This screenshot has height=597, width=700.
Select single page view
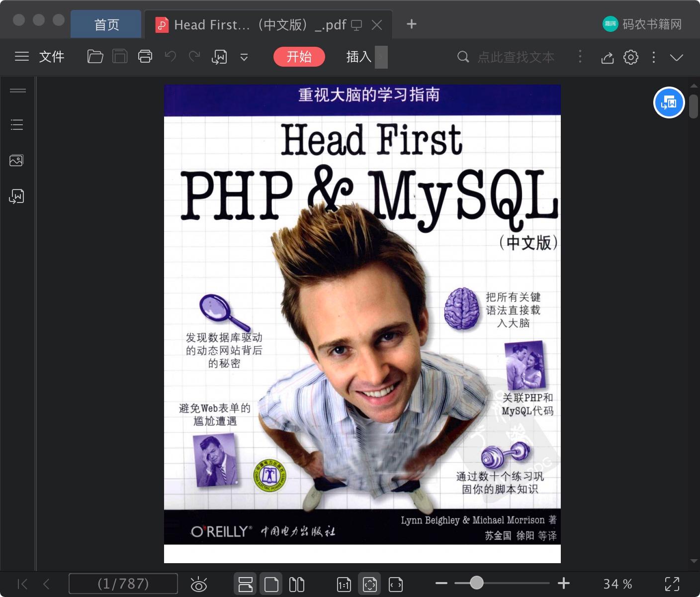pyautogui.click(x=271, y=584)
